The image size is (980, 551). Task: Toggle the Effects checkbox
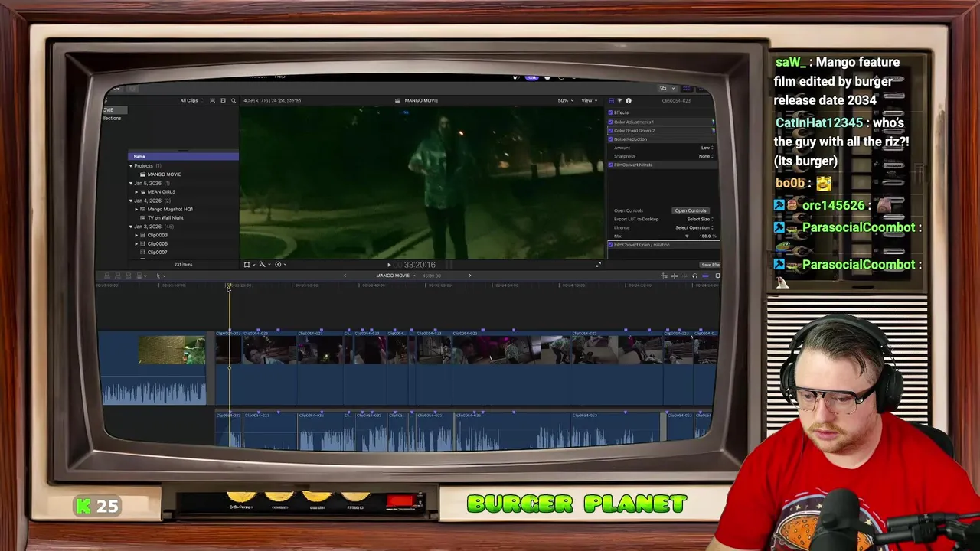(x=610, y=112)
